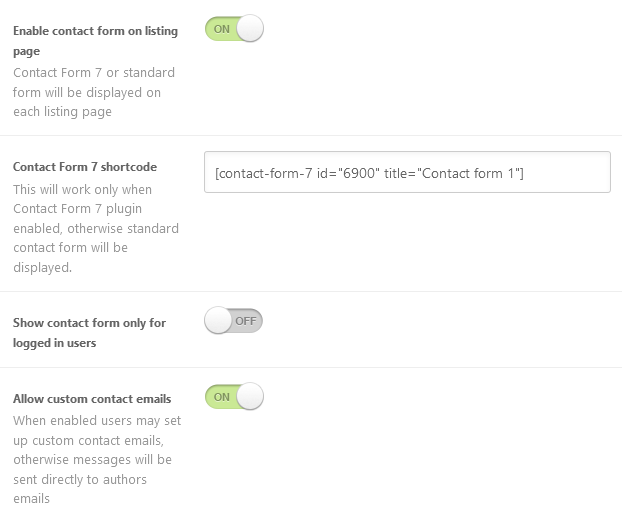Place cursor at id="6900" in shortcode field
The height and width of the screenshot is (517, 622).
(x=348, y=173)
